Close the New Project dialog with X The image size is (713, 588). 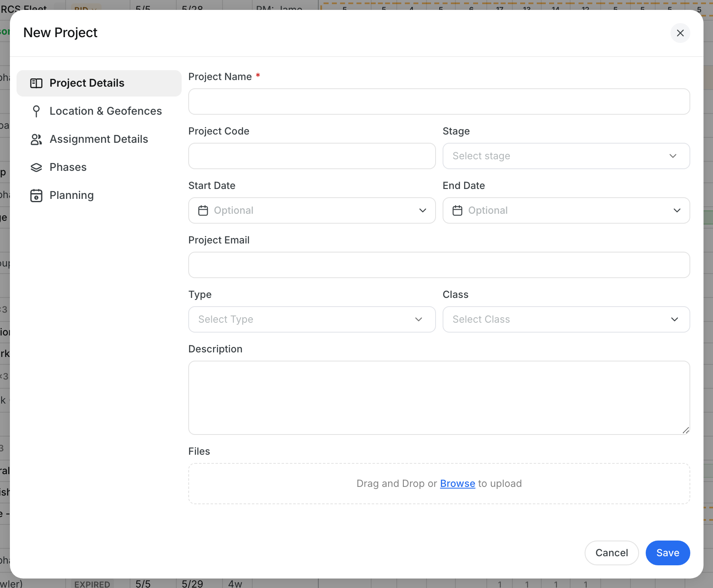coord(680,33)
